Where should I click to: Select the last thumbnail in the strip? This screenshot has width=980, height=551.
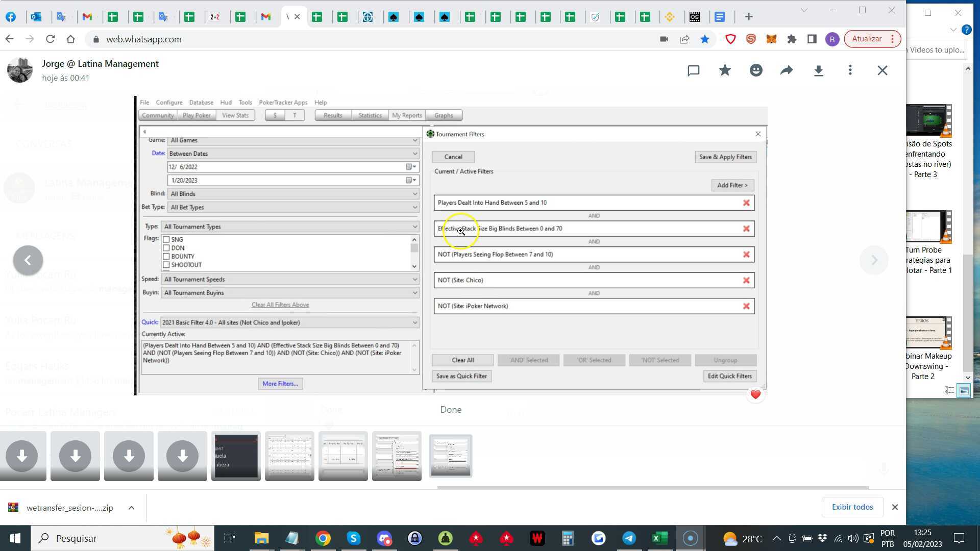tap(450, 456)
